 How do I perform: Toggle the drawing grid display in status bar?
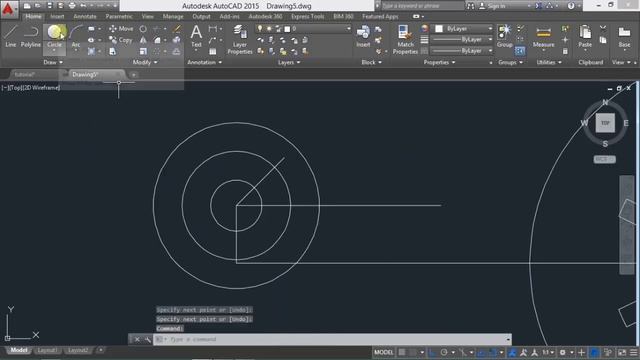(402, 352)
